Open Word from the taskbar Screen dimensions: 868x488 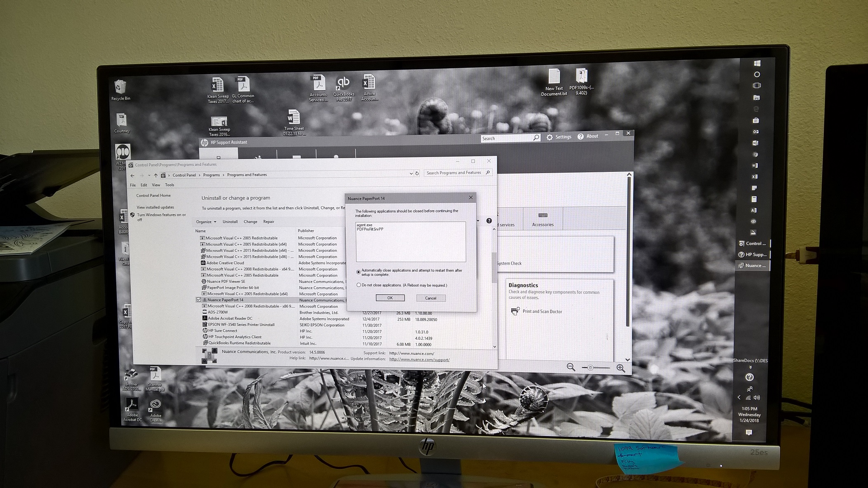[756, 165]
